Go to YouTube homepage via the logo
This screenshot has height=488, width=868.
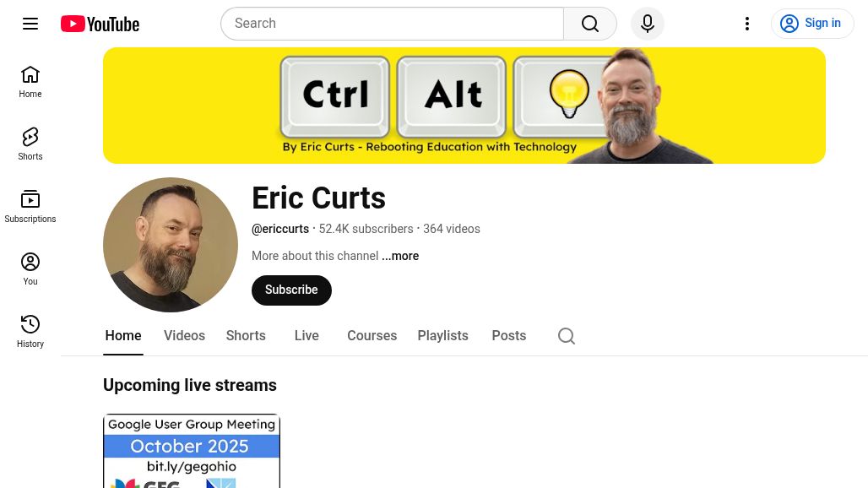tap(99, 23)
